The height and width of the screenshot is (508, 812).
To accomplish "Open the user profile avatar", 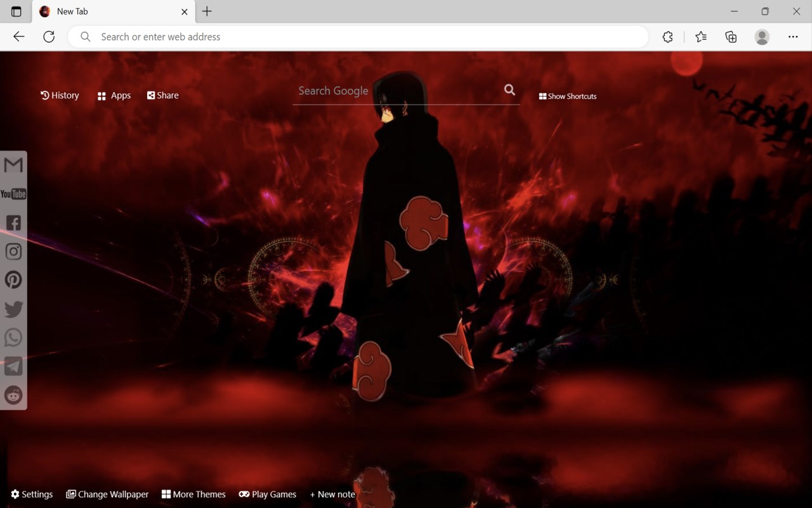I will pyautogui.click(x=762, y=37).
